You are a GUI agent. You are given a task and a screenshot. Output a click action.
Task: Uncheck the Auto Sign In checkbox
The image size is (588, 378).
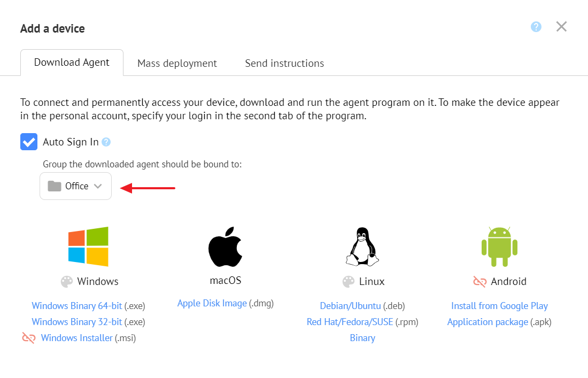29,142
